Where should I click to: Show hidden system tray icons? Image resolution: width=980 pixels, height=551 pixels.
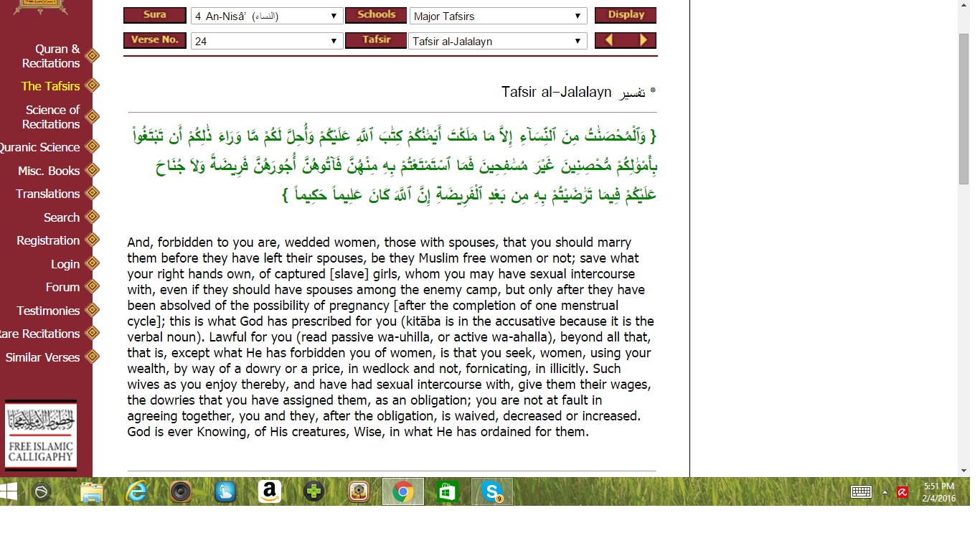(885, 492)
